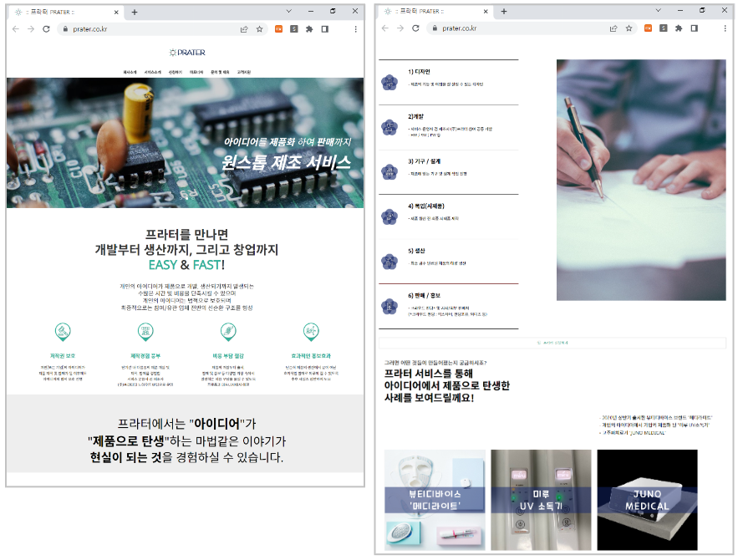Expand Chrome three-dot menu in left window
738x560 pixels.
[355, 28]
